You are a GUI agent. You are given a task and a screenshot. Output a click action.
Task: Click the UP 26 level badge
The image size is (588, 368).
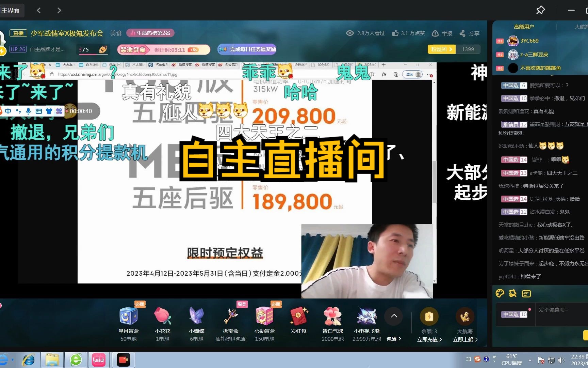point(18,49)
